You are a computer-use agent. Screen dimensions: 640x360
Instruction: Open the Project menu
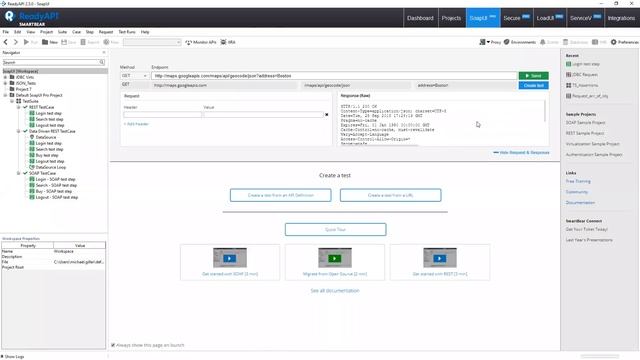pyautogui.click(x=46, y=32)
